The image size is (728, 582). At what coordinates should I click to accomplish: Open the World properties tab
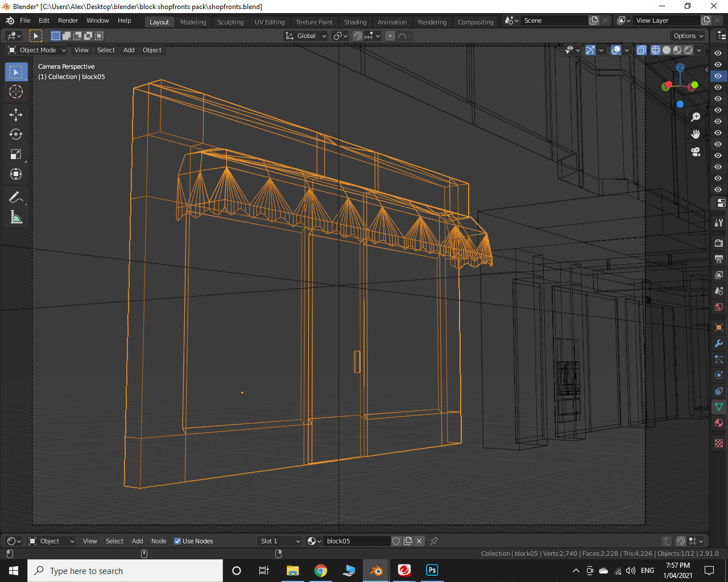point(719,307)
